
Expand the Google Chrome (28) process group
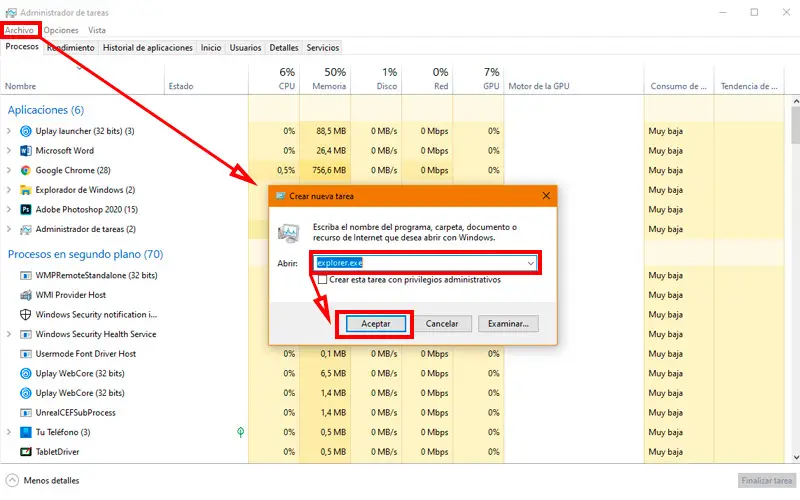click(9, 170)
